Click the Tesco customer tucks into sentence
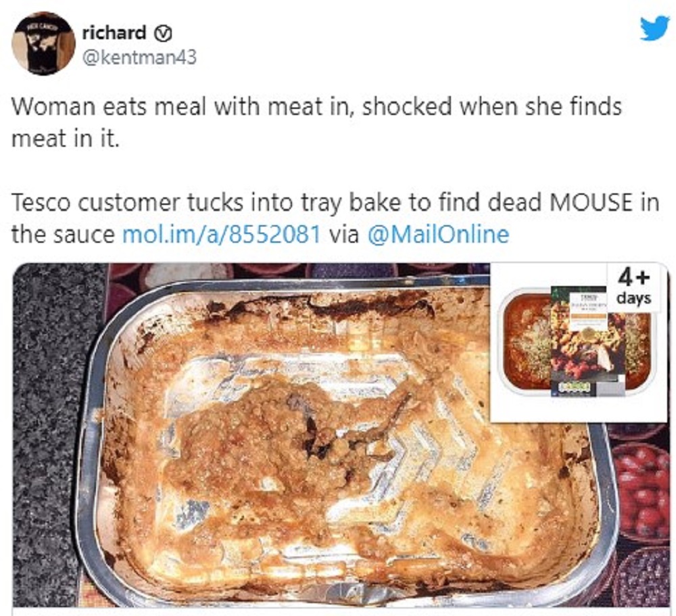 coord(335,218)
